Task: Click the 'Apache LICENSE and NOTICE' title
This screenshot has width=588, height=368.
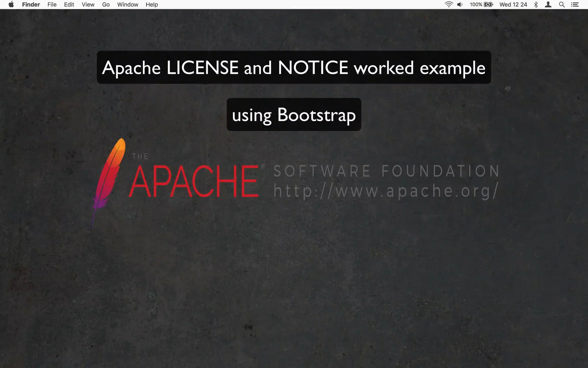Action: tap(225, 67)
